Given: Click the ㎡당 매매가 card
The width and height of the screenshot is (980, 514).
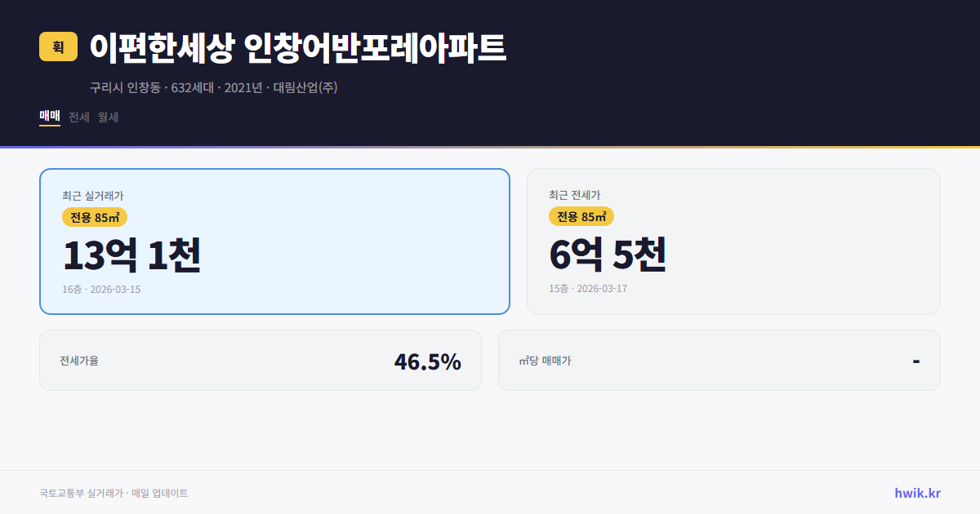Looking at the screenshot, I should pos(719,360).
